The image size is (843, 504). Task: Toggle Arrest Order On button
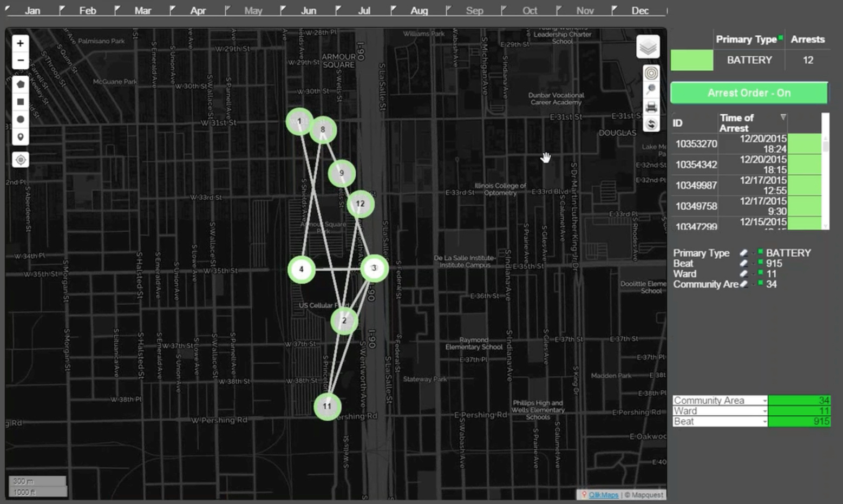click(x=748, y=93)
